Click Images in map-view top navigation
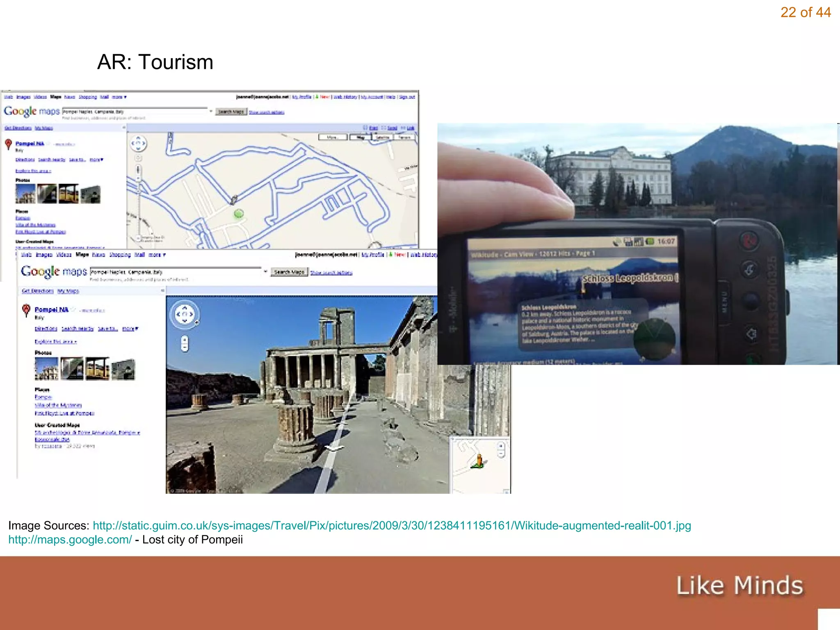 pos(23,97)
